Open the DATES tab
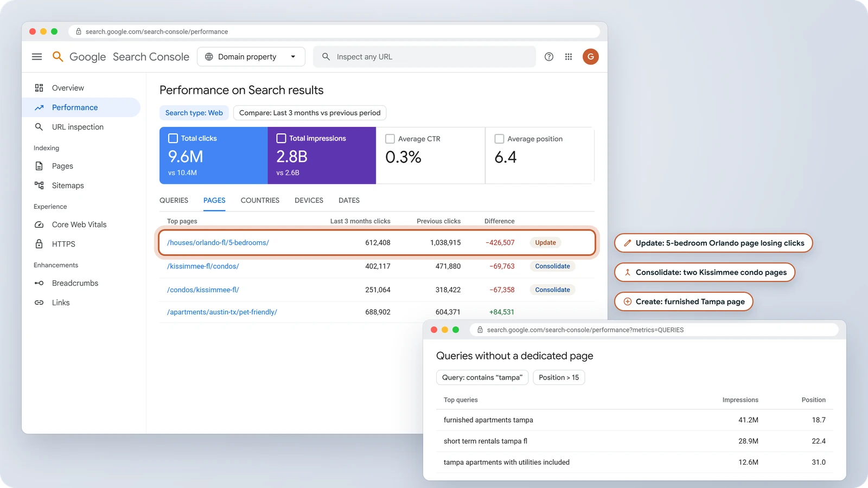Screen dimensions: 868x488 point(349,201)
